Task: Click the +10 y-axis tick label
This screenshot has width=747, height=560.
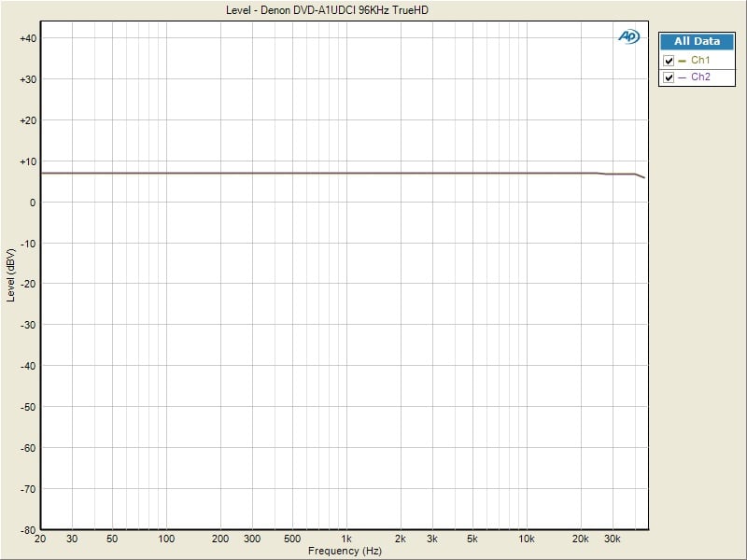Action: (28, 161)
